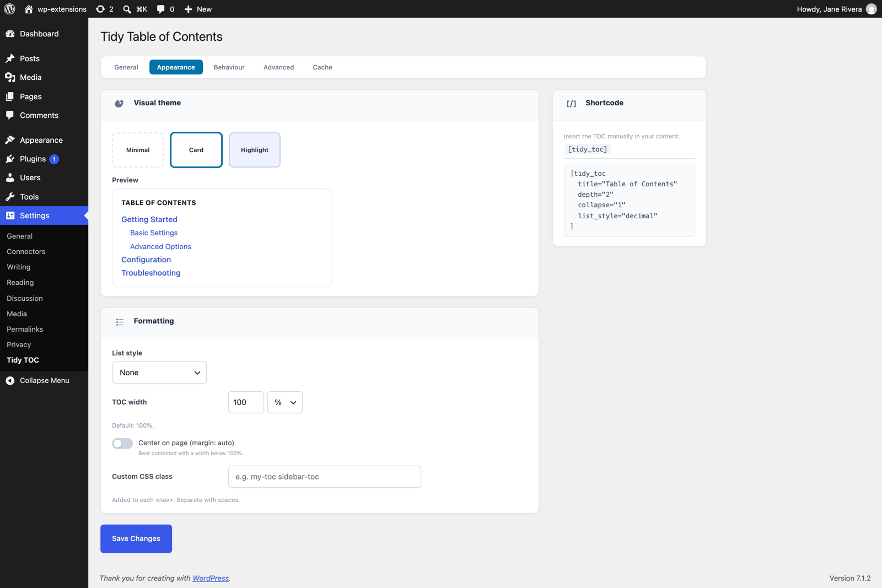Open the wp-extensions site home icon

pos(29,9)
